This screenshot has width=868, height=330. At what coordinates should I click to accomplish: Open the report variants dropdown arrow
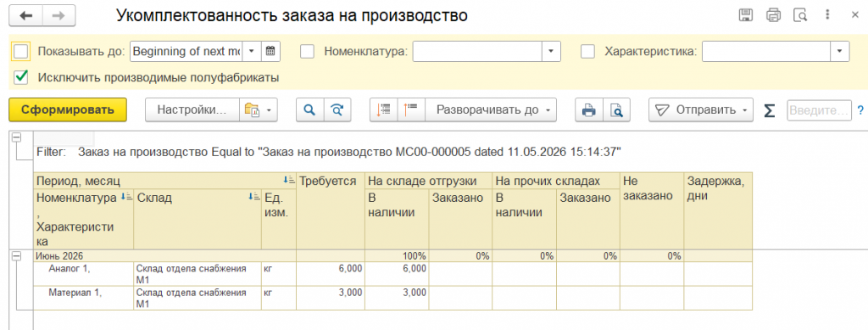[269, 110]
